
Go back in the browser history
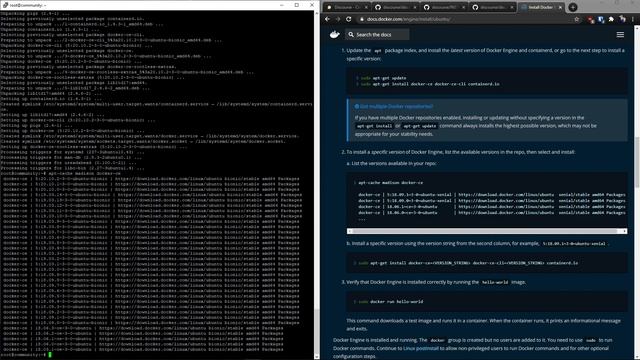pyautogui.click(x=327, y=19)
